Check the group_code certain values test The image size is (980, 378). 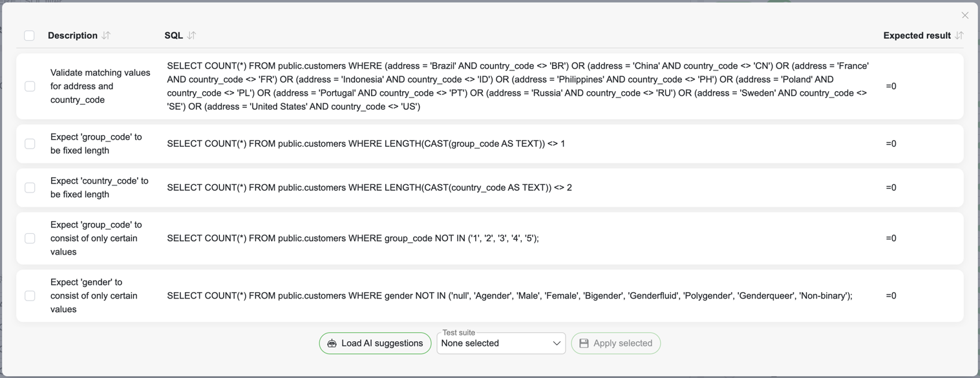coord(30,238)
